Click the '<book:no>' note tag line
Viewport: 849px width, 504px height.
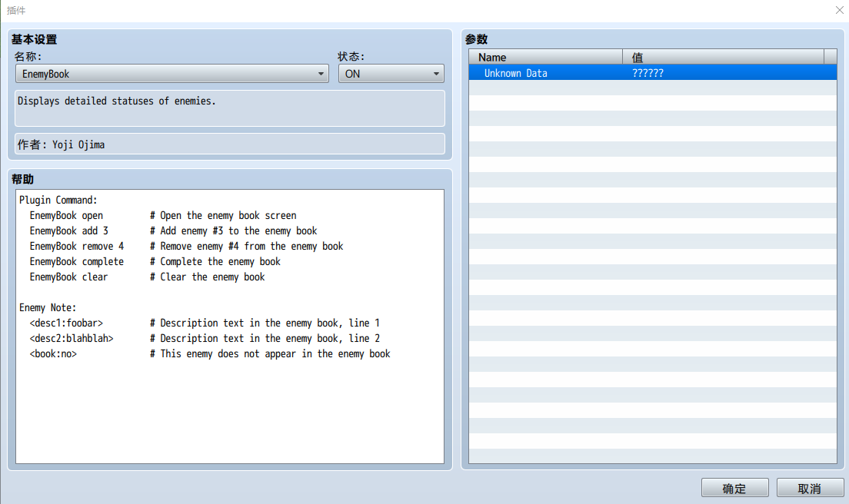[x=210, y=353]
